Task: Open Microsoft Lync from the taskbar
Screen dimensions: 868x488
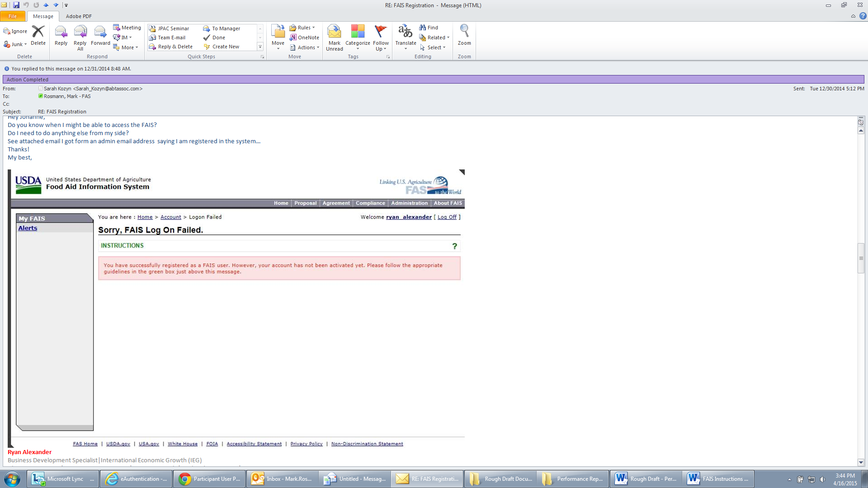Action: coord(63,479)
